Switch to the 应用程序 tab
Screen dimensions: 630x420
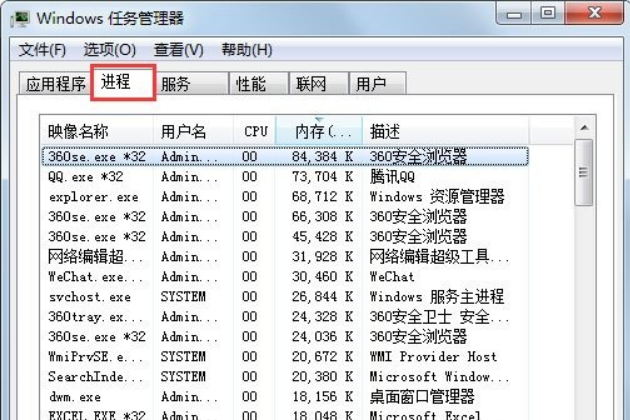click(55, 84)
